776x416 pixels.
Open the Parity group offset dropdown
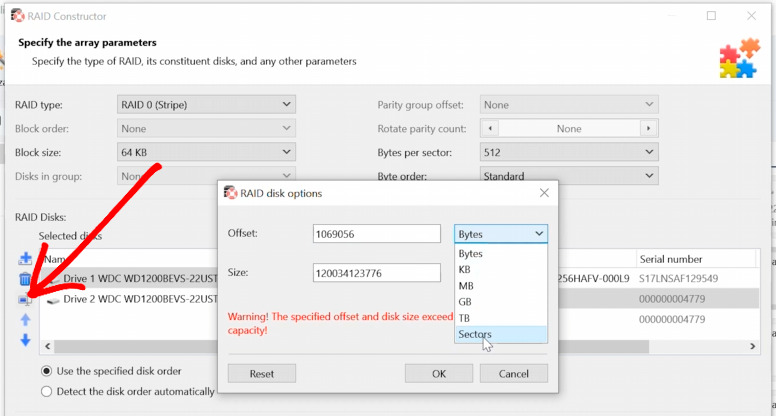[x=569, y=104]
